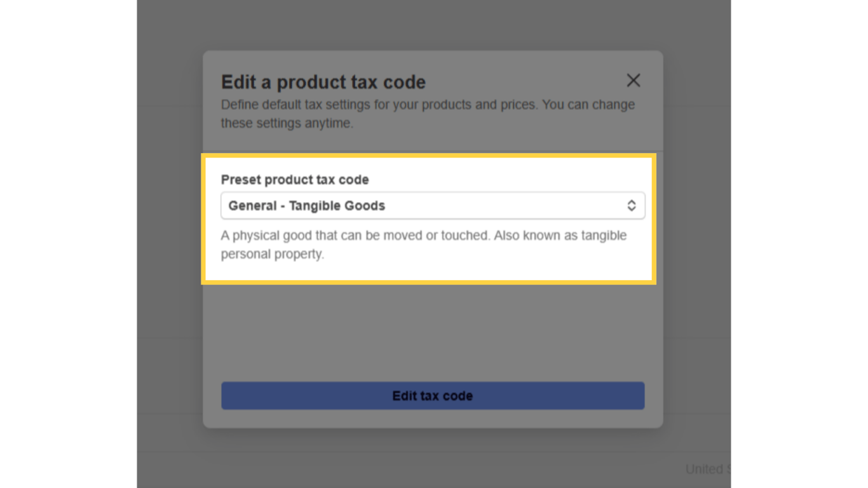Screen dimensions: 868x488
Task: Click the tangible goods description text
Action: click(423, 244)
